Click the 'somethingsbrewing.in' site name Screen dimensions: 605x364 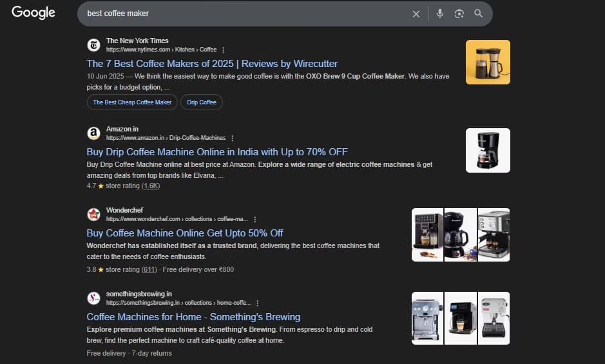(x=139, y=294)
